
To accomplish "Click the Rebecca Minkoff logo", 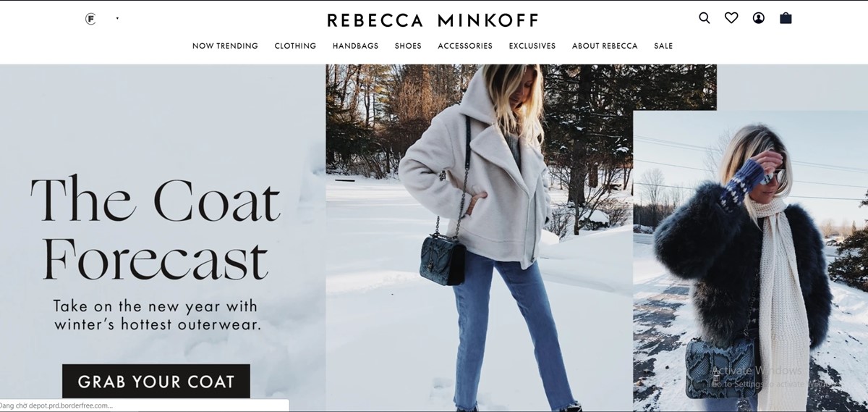I will (433, 20).
